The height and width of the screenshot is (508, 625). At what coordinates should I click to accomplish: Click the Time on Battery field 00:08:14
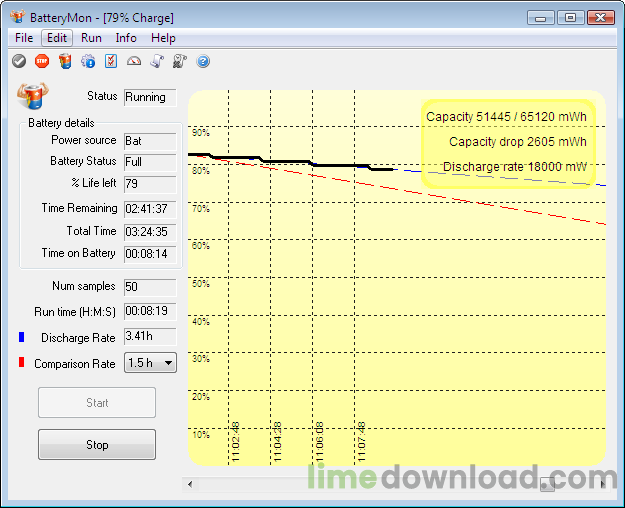pos(150,254)
